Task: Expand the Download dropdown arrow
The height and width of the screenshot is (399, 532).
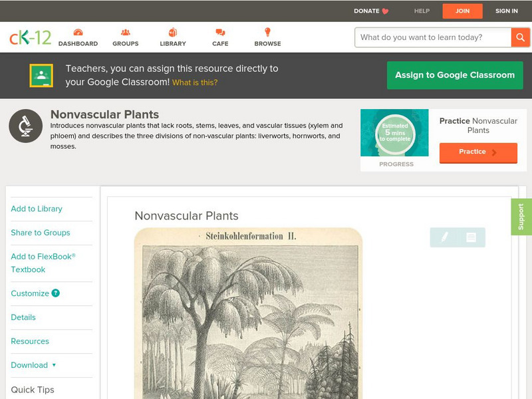Action: pos(54,365)
